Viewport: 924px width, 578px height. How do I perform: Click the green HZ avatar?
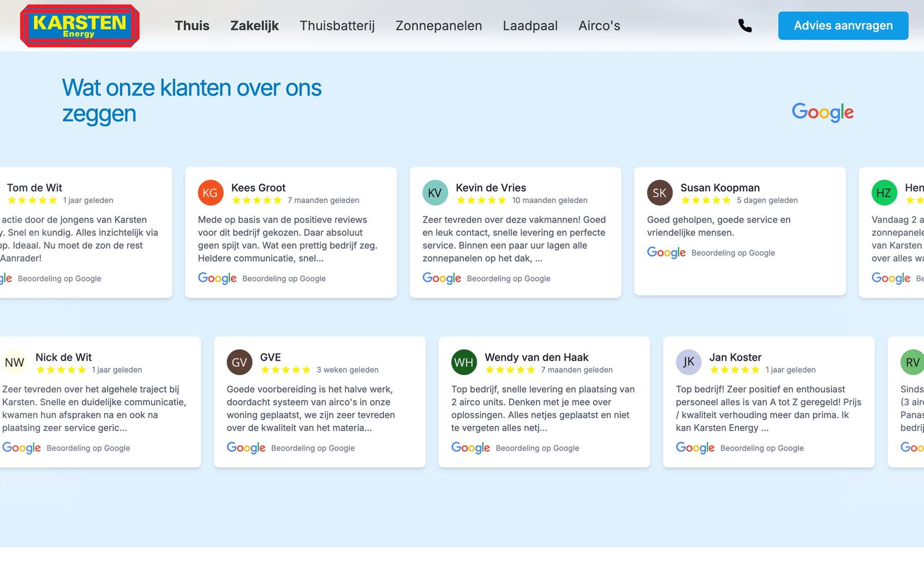pyautogui.click(x=884, y=193)
